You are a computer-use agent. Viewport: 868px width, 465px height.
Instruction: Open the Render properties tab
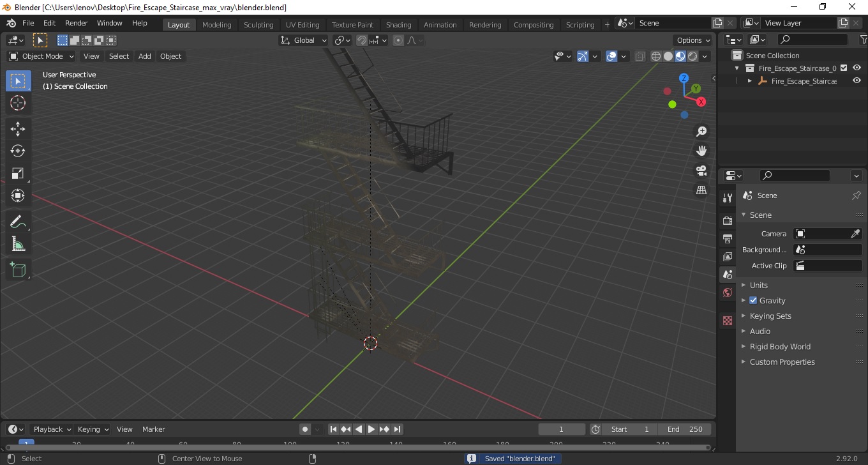pyautogui.click(x=728, y=220)
